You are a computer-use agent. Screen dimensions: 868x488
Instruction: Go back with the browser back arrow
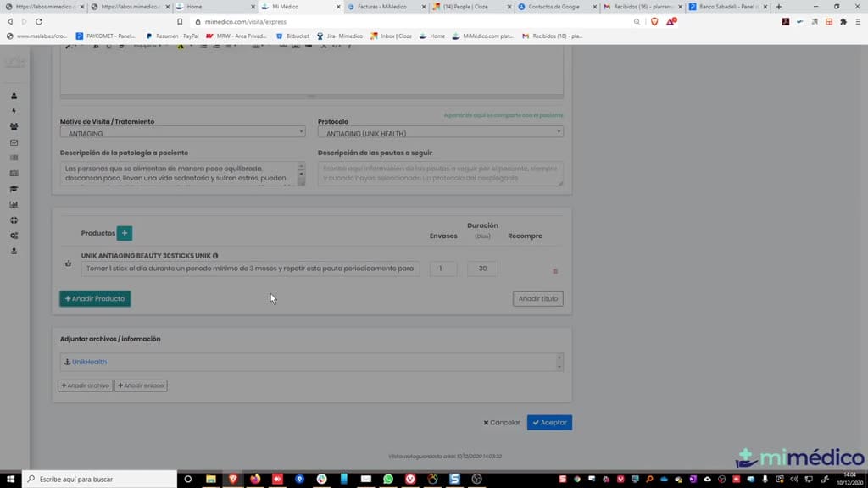coord(10,21)
